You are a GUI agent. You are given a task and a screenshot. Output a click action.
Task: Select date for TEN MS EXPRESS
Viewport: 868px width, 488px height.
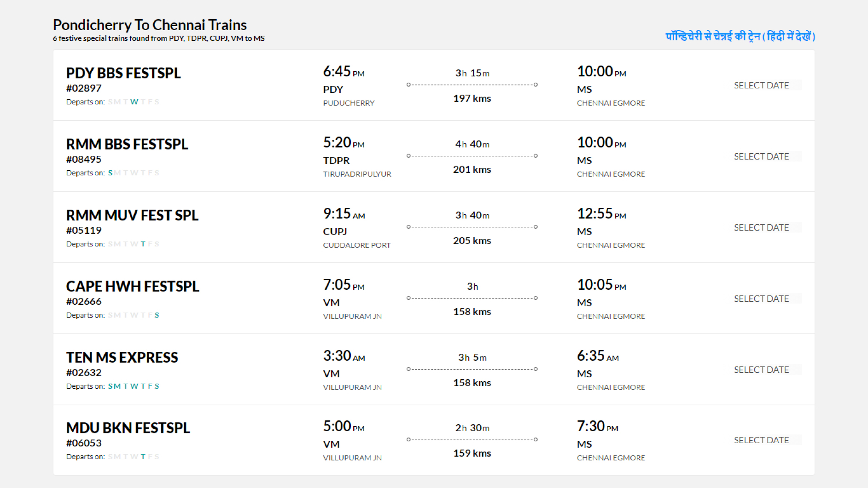761,370
